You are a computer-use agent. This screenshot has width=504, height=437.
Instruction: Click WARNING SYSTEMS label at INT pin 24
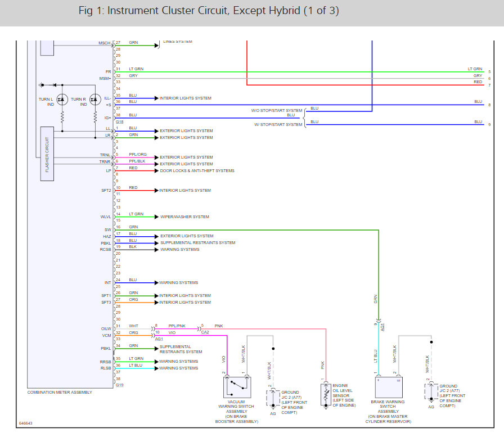pos(178,283)
